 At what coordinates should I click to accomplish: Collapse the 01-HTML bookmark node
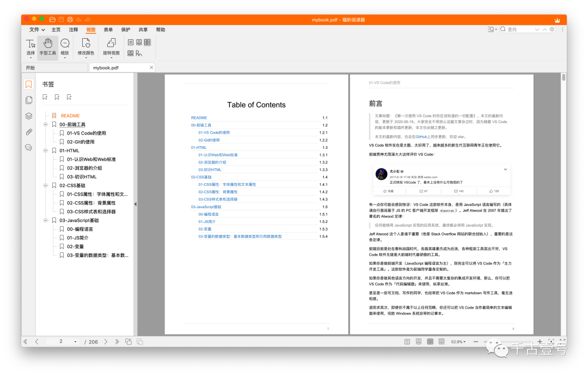[x=45, y=150]
